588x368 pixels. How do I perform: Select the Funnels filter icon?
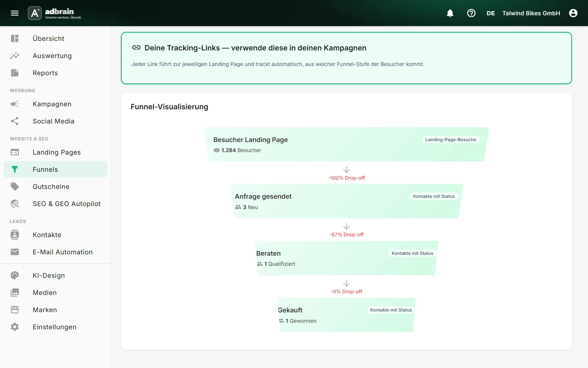click(15, 169)
